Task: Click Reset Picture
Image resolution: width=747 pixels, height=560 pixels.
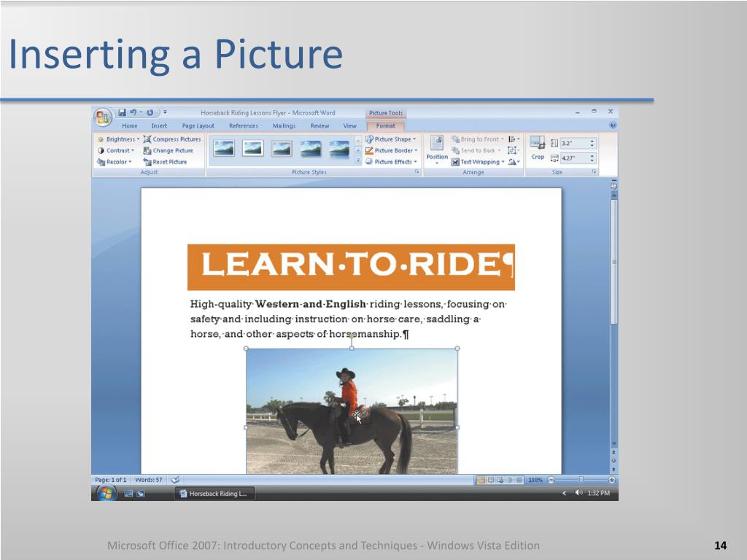Action: click(166, 162)
